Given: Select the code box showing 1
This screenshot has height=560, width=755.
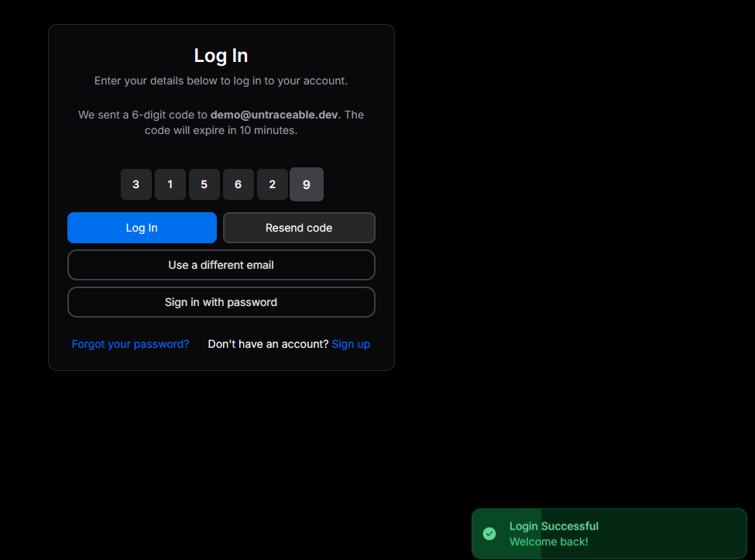Looking at the screenshot, I should pyautogui.click(x=170, y=184).
